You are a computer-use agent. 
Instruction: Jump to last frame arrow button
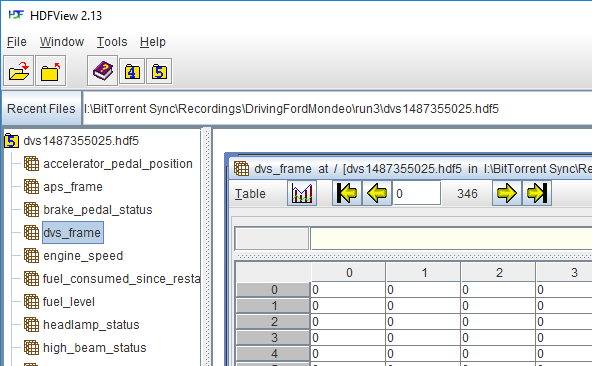(x=537, y=193)
